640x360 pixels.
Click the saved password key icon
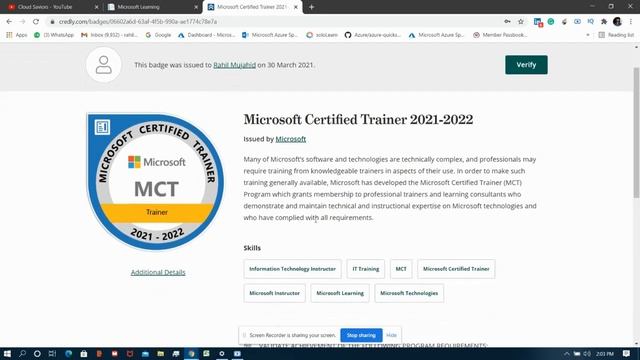click(507, 22)
